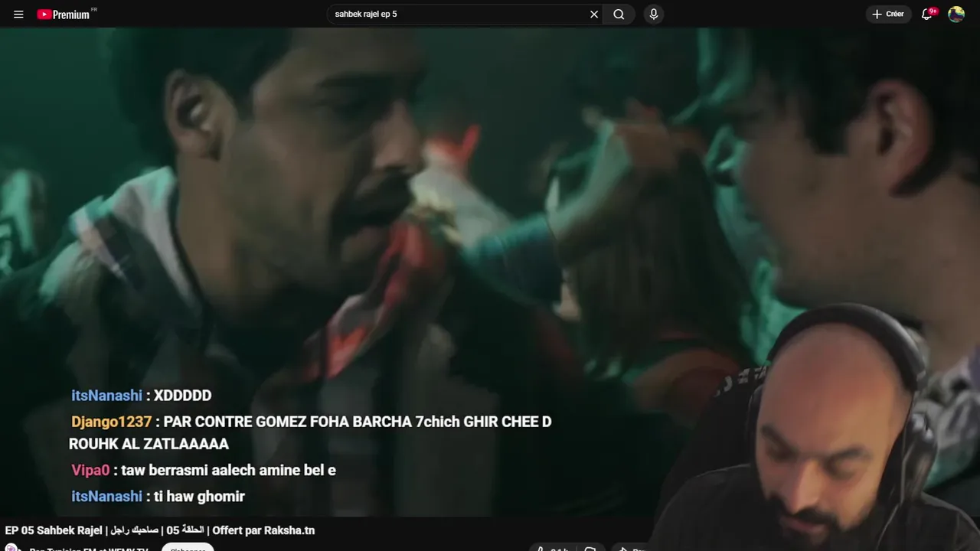This screenshot has height=551, width=980.
Task: Click chat username 'Vipa0'
Action: 90,470
